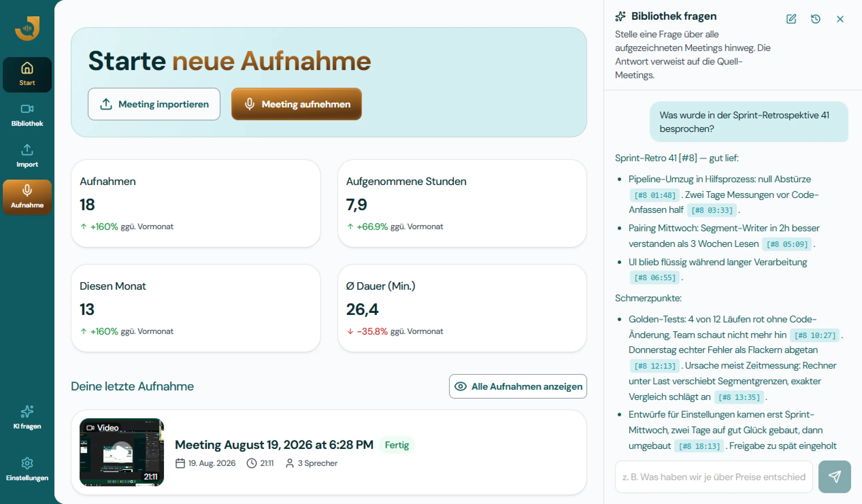Jump to citation [#8 12:13]

click(655, 366)
